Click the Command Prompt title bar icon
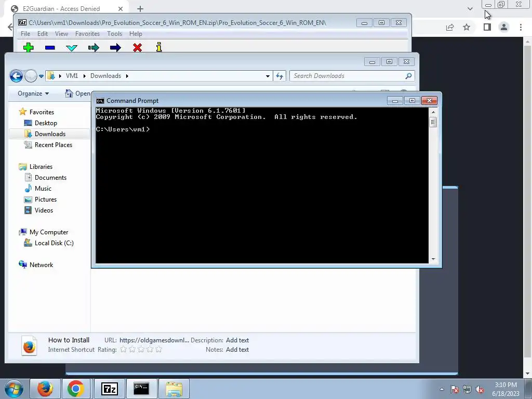The image size is (532, 399). 100,101
